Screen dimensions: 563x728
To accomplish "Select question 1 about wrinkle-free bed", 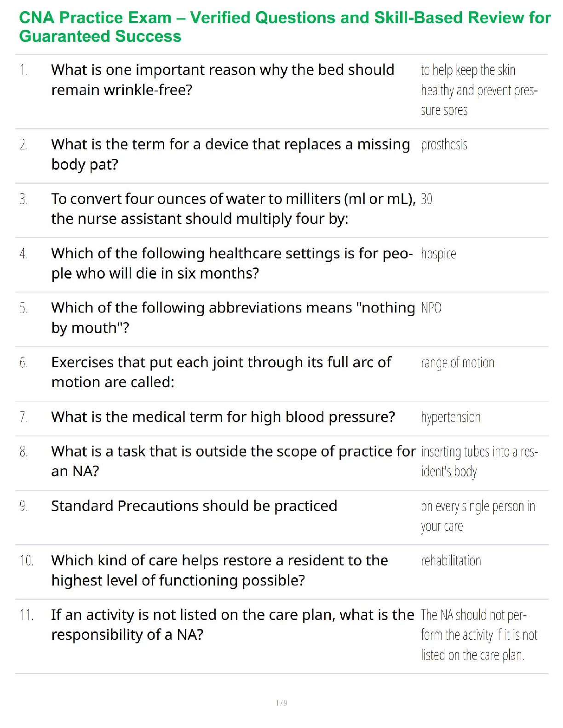I will point(223,80).
